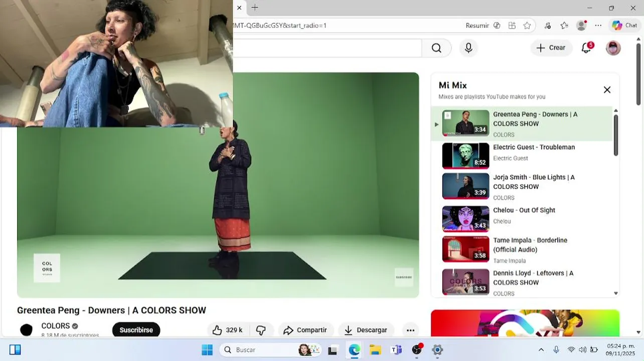Open the YouTube account avatar menu
644x361 pixels.
pyautogui.click(x=613, y=48)
